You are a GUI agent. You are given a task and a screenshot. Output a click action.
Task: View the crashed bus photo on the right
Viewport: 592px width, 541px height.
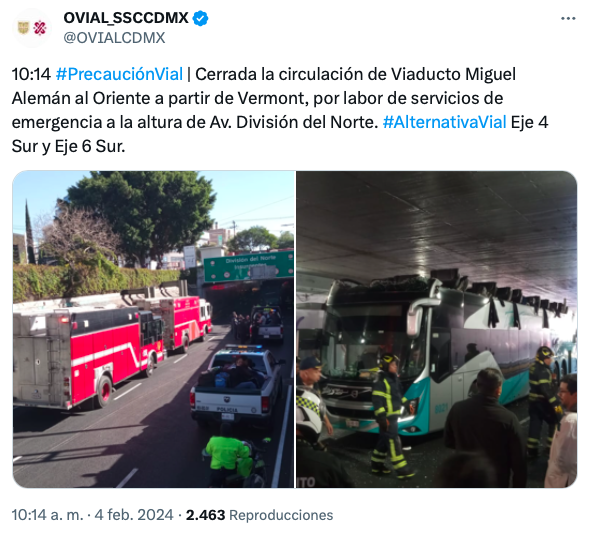[436, 329]
